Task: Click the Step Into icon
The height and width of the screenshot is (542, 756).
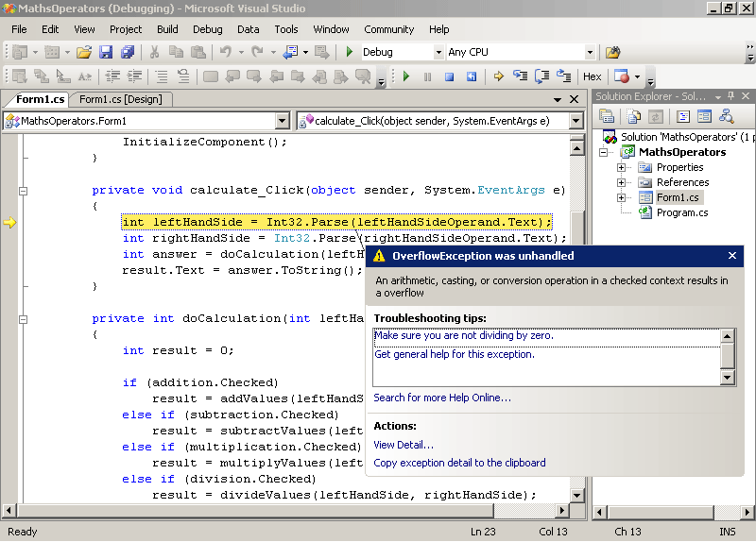Action: tap(521, 76)
